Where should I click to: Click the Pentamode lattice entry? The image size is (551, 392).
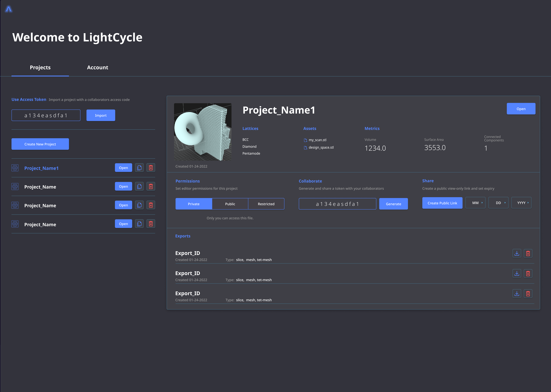251,154
